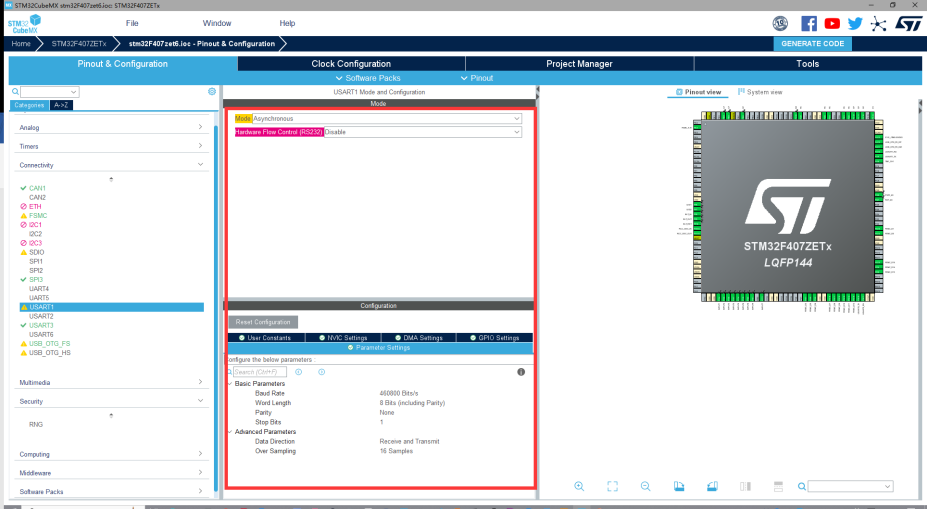Viewport: 927px width, 509px height.
Task: Click the parameter info icon
Action: click(521, 372)
